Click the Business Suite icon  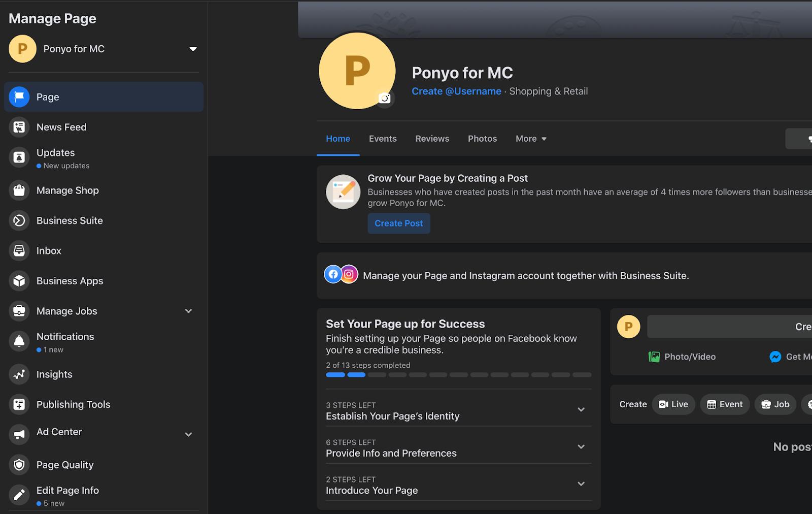[x=19, y=220]
